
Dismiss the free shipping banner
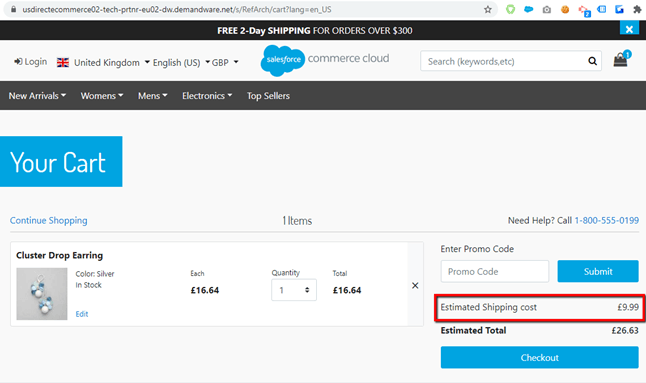[629, 29]
